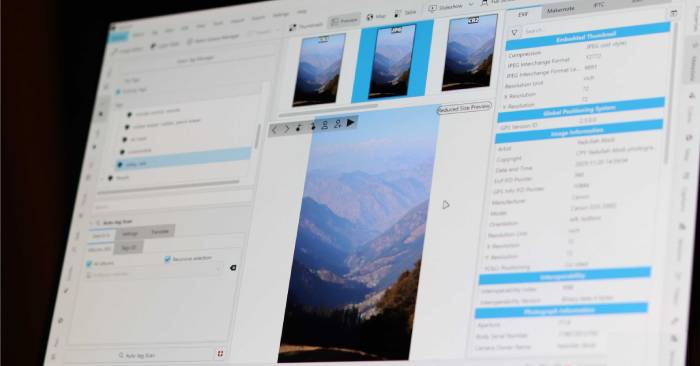Open the albums selection combo box

(x=154, y=272)
